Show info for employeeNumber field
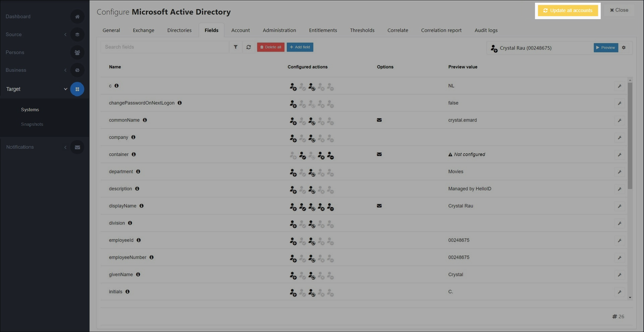 tap(151, 257)
